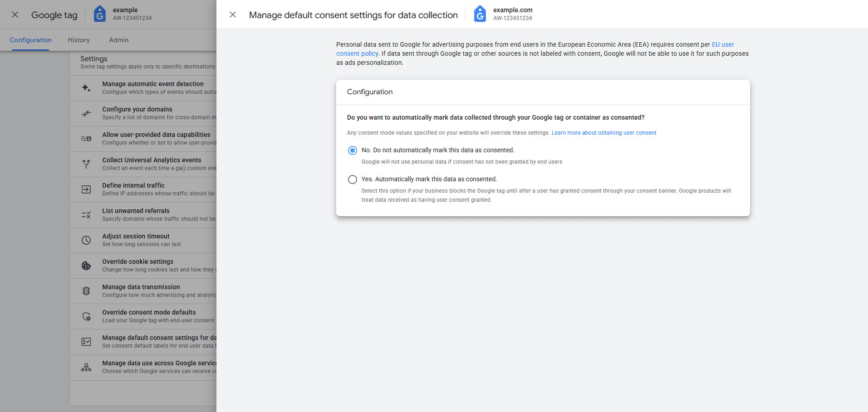Select 'No. Do not automatically mark' radio option
The image size is (868, 412).
(x=353, y=150)
